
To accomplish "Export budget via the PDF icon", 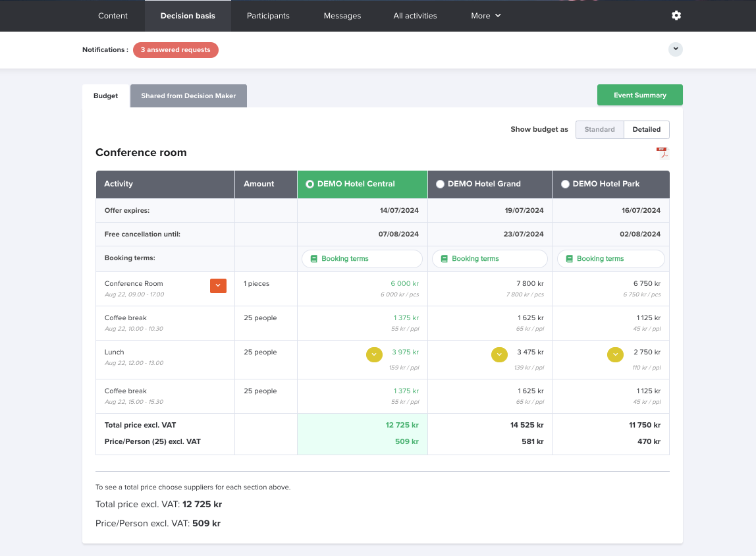I will [663, 153].
